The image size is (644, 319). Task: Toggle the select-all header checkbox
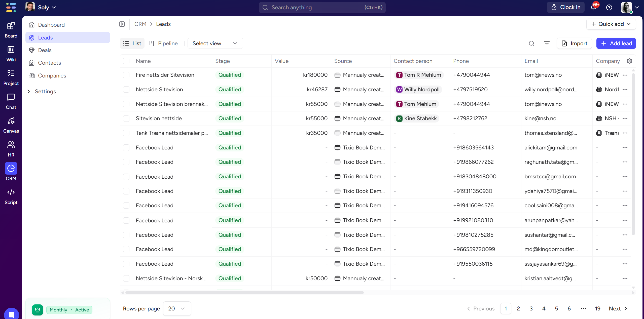tap(126, 61)
